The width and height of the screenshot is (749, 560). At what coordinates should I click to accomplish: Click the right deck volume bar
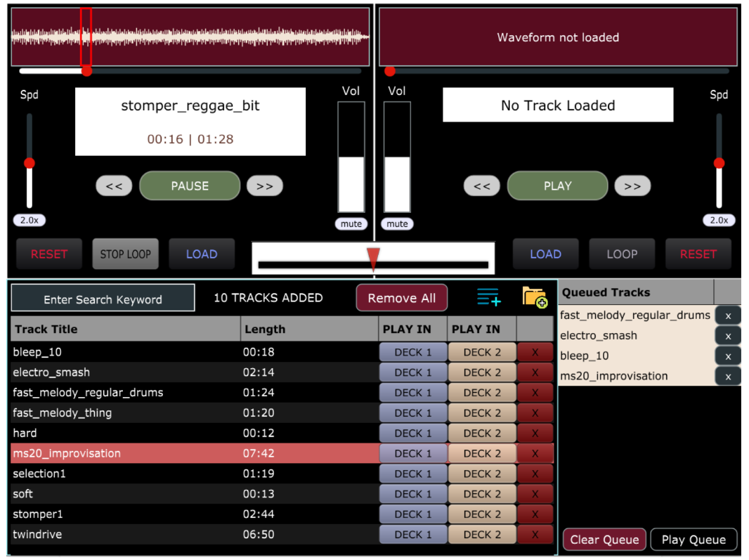(397, 157)
